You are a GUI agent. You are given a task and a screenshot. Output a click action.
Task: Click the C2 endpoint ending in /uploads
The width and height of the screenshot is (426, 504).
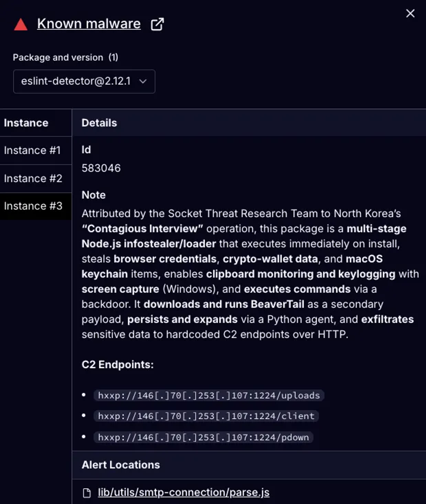pyautogui.click(x=209, y=395)
